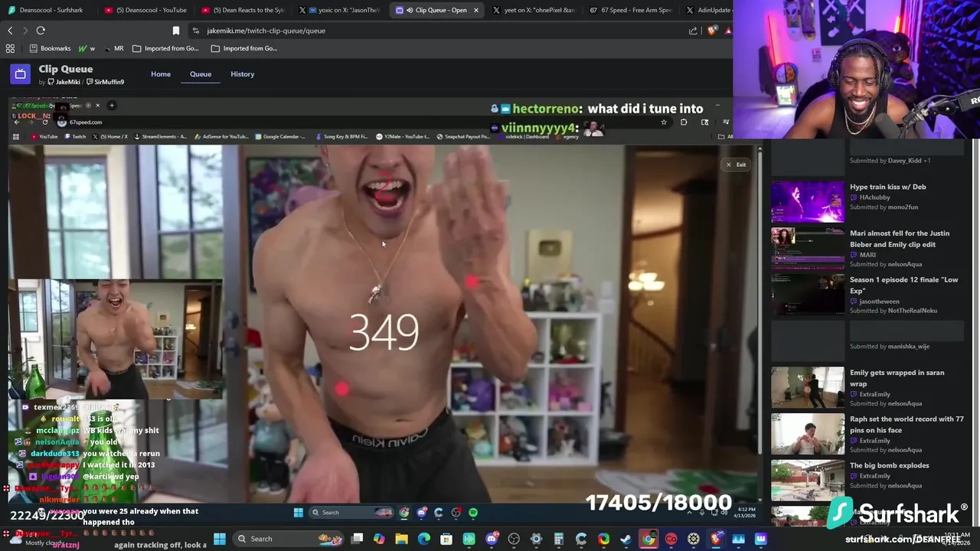Screen dimensions: 980x551
Task: Click the Google Calendar bookmark in the clip video
Action: pyautogui.click(x=280, y=136)
